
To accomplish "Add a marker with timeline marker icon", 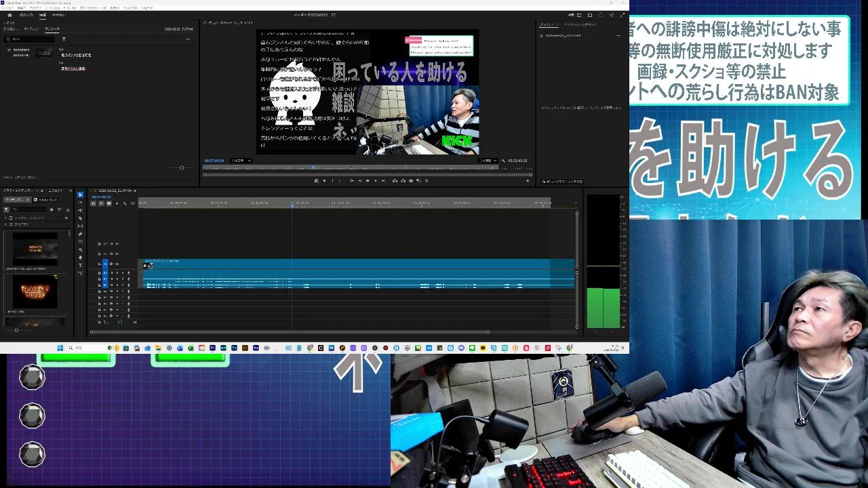I will coord(117,203).
